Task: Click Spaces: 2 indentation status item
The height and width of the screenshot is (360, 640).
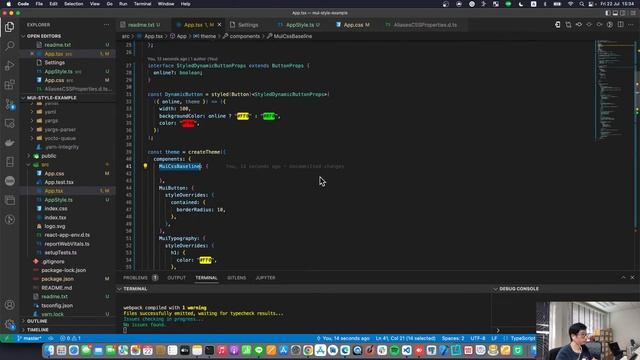Action: tap(453, 338)
